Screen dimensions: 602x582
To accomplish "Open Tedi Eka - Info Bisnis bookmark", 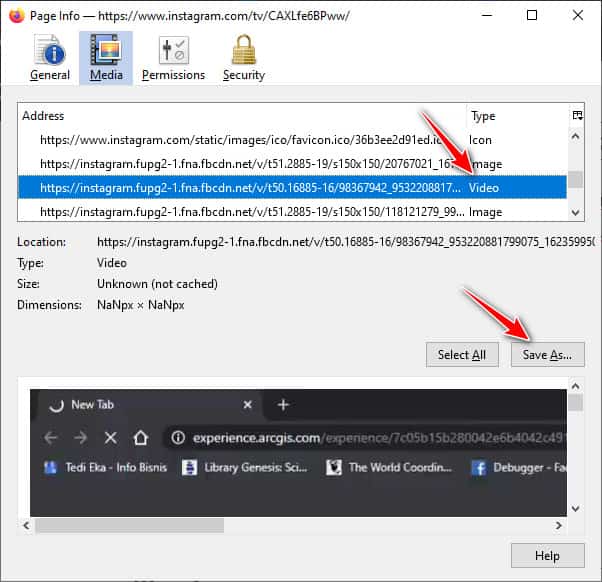I will (x=105, y=467).
